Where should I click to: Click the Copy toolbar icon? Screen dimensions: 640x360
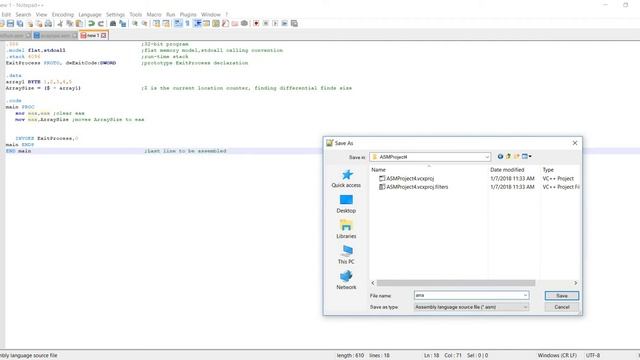70,24
